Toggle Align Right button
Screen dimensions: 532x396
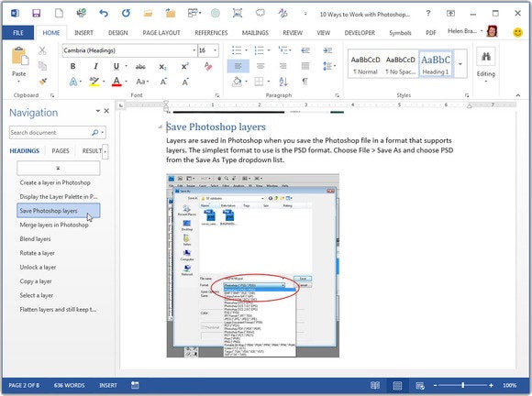(283, 66)
